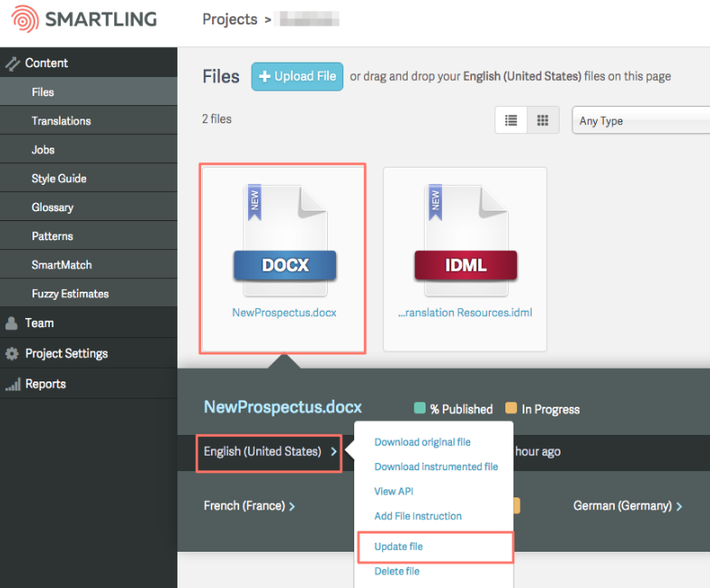Open Fuzzy Estimates in the sidebar

point(89,294)
